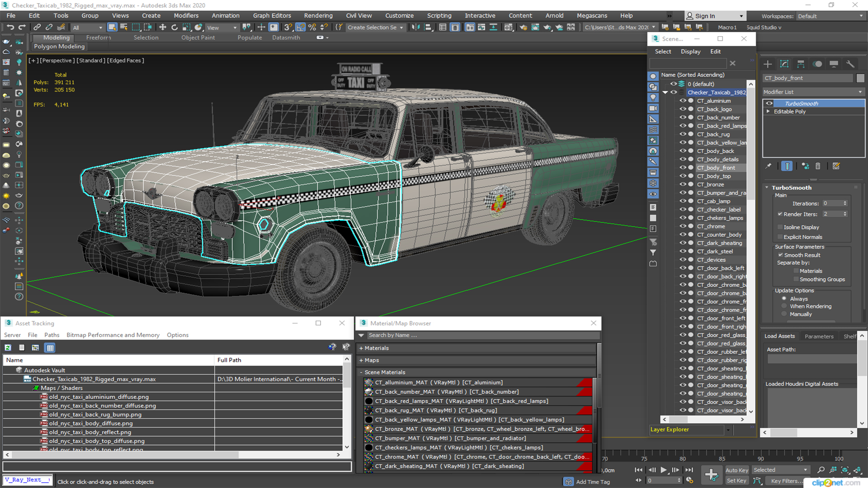Viewport: 868px width, 488px height.
Task: Open the Utilities panel wrench icon
Action: click(x=850, y=64)
